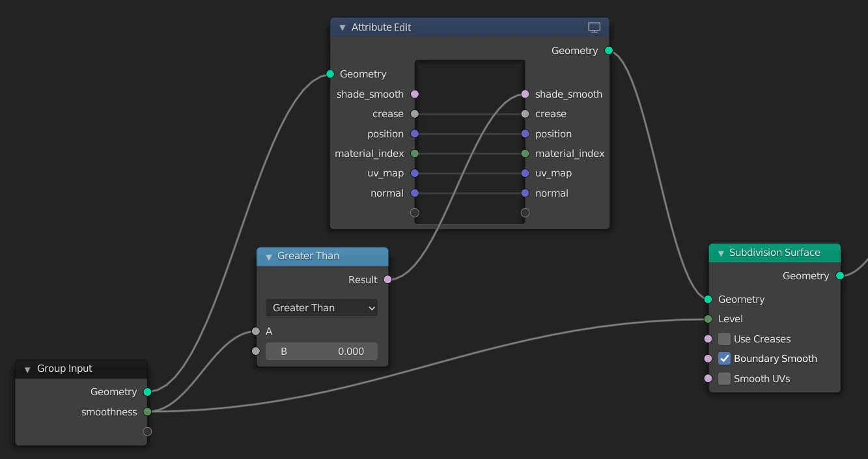
Task: Click the Level input socket on Subdivision Surface
Action: 708,319
